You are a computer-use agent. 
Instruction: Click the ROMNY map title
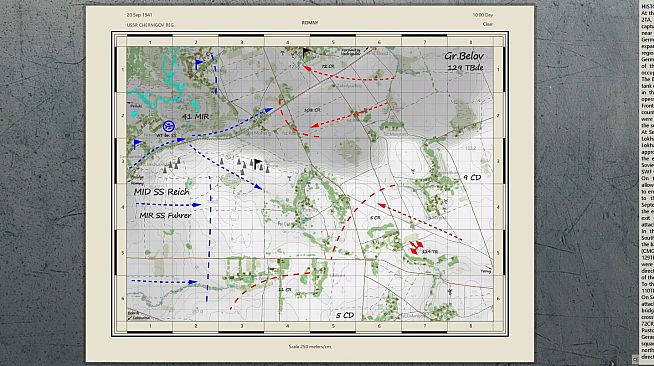pyautogui.click(x=309, y=23)
